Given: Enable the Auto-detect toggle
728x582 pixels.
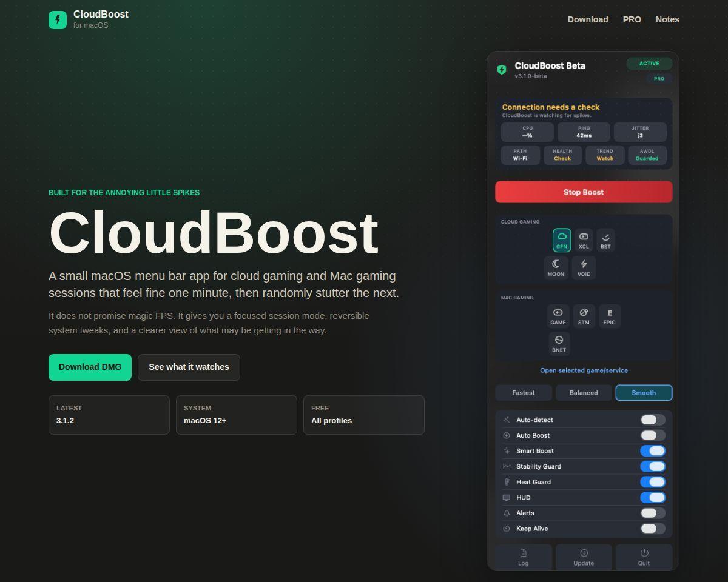Looking at the screenshot, I should pos(653,420).
